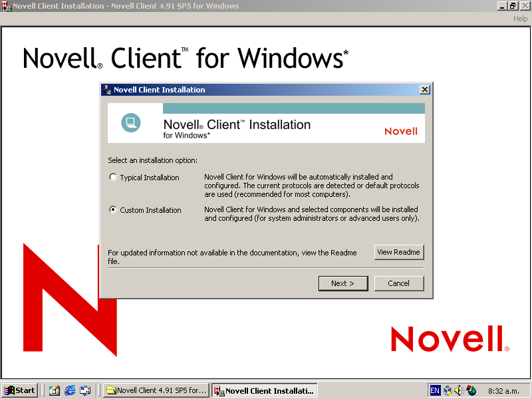This screenshot has height=399, width=532.
Task: Open the volume speaker tray icon
Action: click(459, 390)
